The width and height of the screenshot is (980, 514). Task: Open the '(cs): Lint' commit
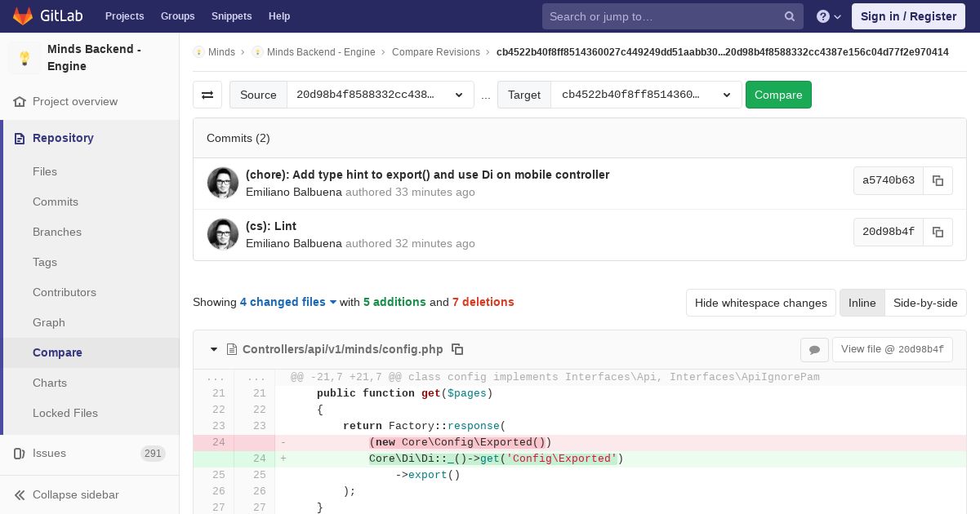pos(271,226)
